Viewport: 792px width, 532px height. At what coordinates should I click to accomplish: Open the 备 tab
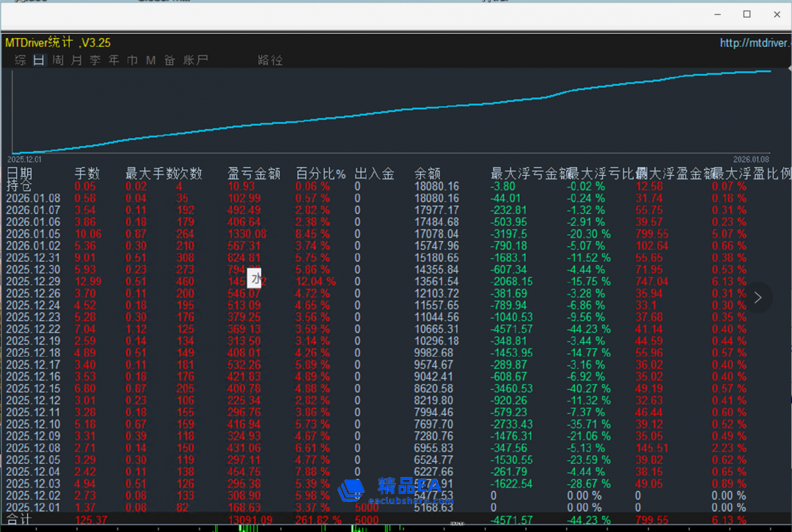[x=169, y=60]
